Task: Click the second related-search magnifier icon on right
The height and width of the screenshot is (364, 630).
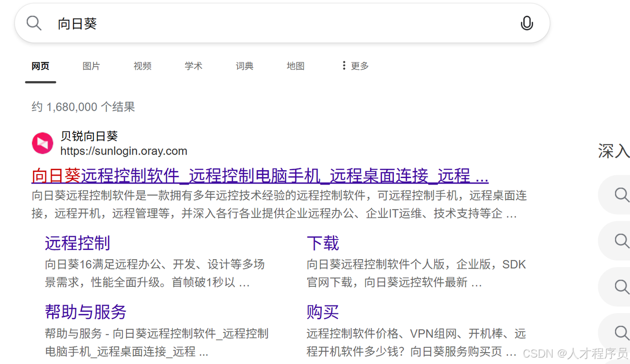Action: (x=621, y=241)
